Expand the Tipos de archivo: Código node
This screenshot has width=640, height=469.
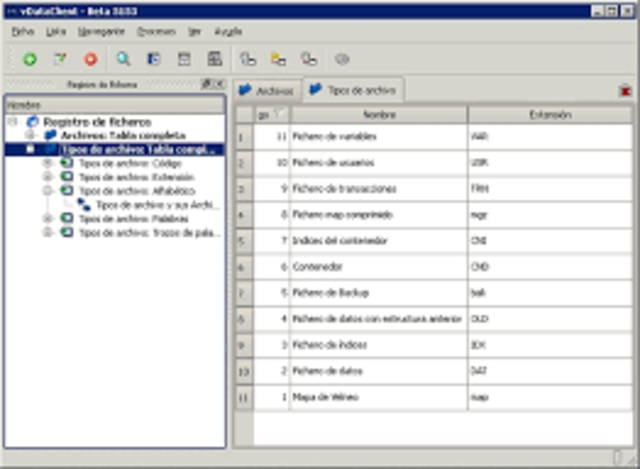pyautogui.click(x=47, y=163)
